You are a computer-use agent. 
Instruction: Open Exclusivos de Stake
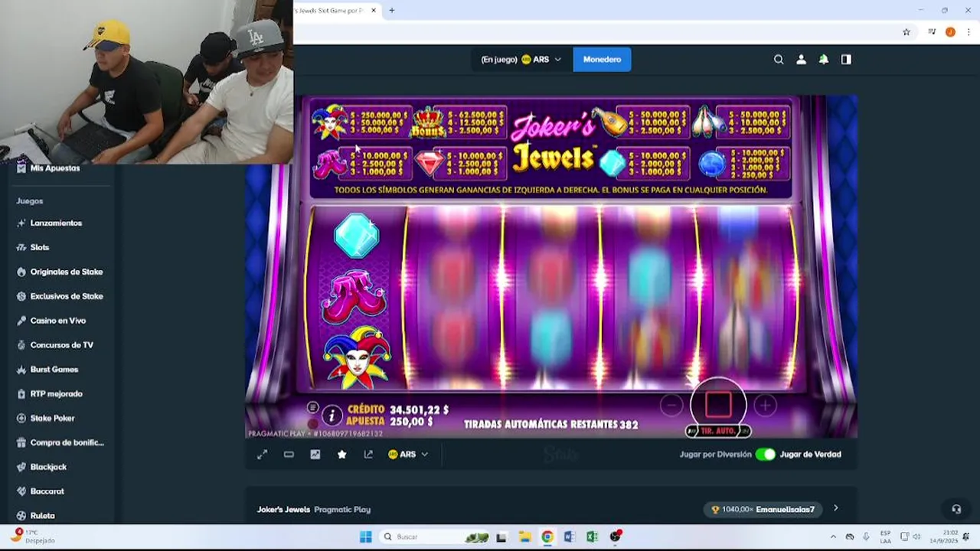click(67, 297)
